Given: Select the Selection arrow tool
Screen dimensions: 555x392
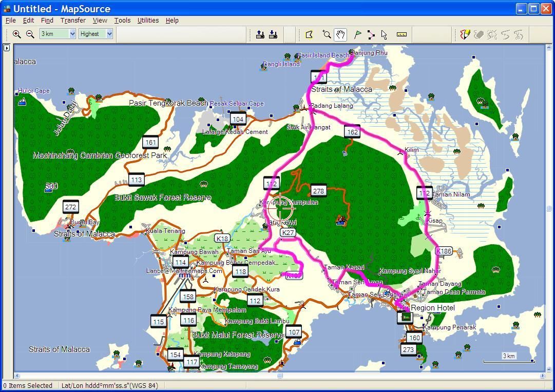Looking at the screenshot, I should point(384,34).
